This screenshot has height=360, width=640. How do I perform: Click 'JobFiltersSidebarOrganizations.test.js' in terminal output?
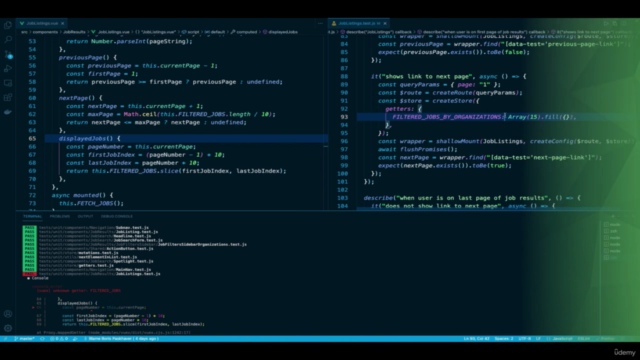(x=202, y=244)
